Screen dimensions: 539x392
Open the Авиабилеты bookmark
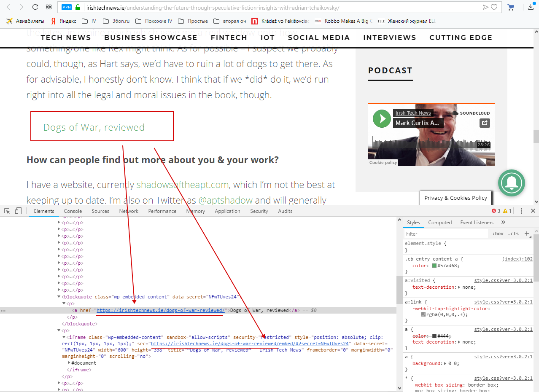[25, 21]
